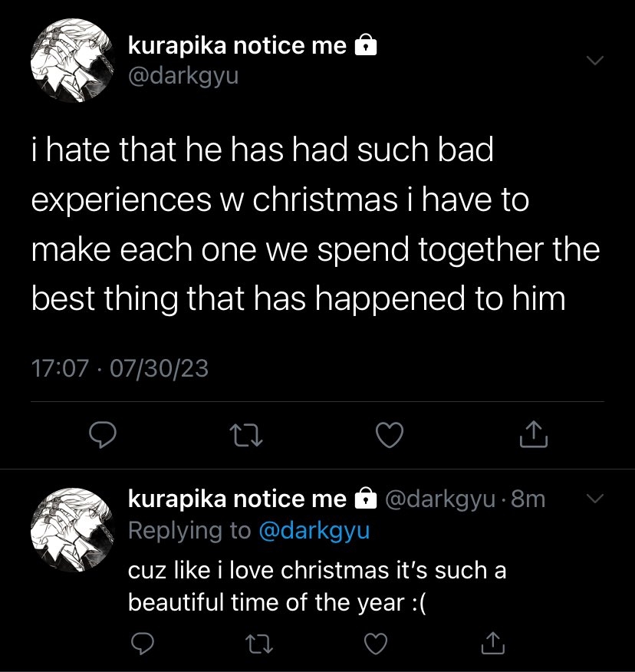The width and height of the screenshot is (635, 672).
Task: Open kurapika notice me profile name
Action: (237, 45)
